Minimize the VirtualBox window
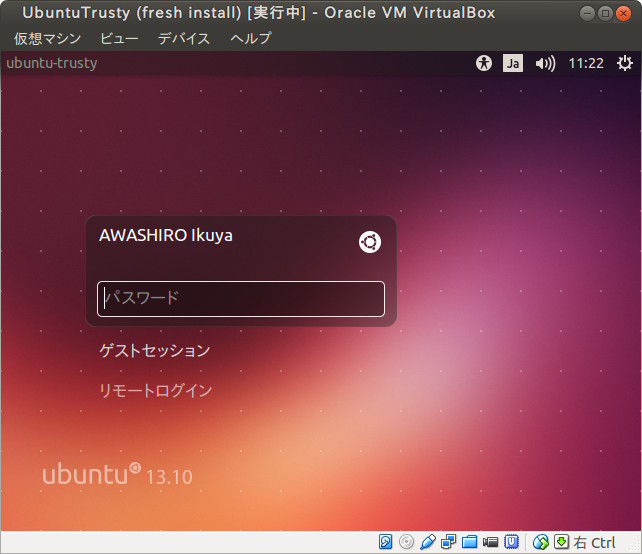642x554 pixels. point(587,14)
